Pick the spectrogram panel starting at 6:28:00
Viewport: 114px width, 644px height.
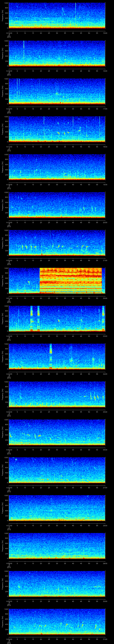click(57, 546)
